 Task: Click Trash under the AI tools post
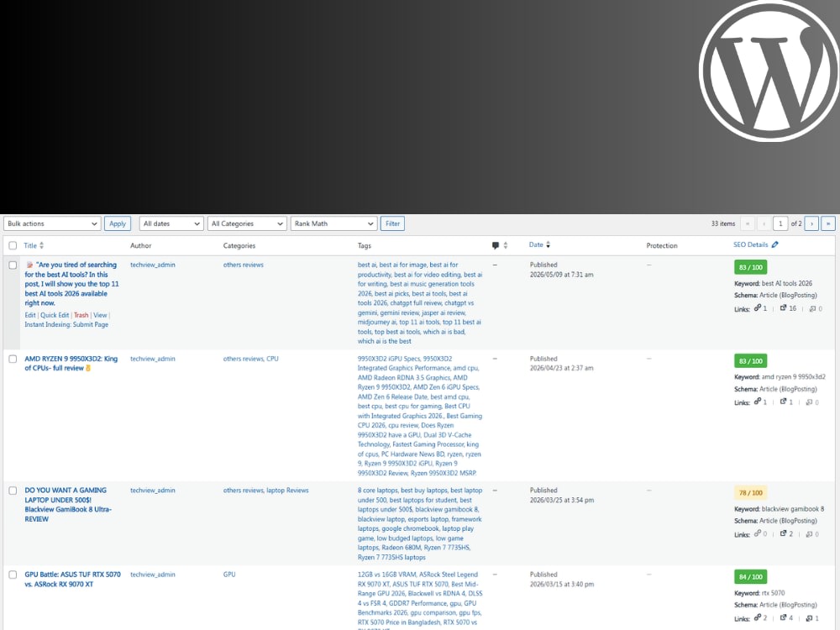pos(81,315)
